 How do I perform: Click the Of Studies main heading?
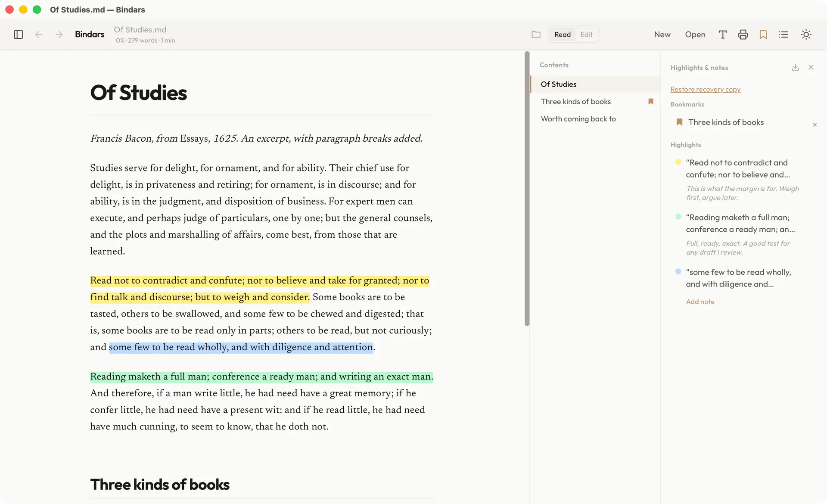tap(138, 93)
